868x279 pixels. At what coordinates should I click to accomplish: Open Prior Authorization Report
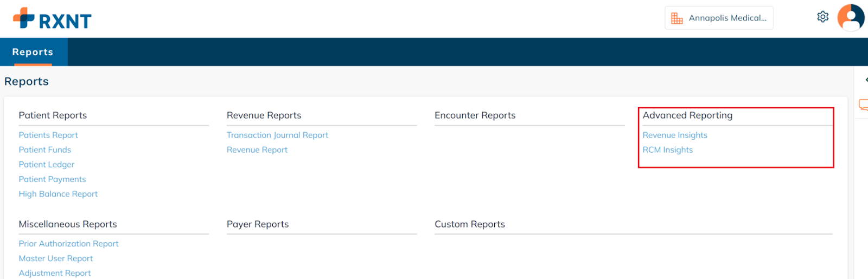[x=68, y=244]
